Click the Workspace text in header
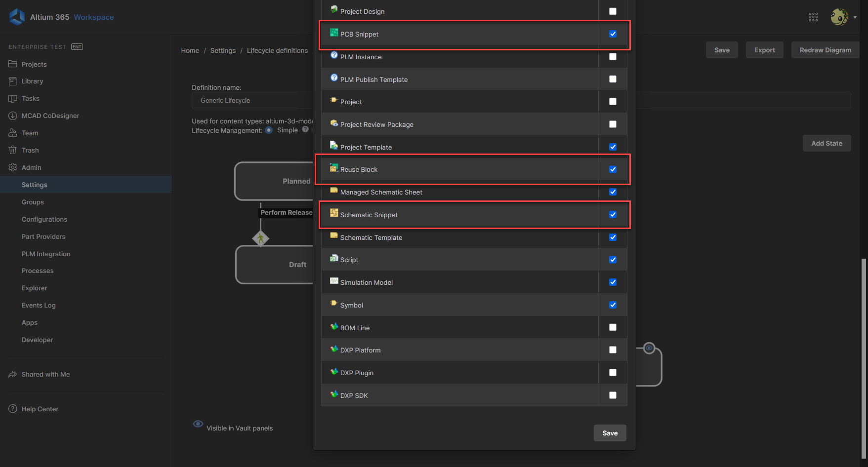 [94, 17]
